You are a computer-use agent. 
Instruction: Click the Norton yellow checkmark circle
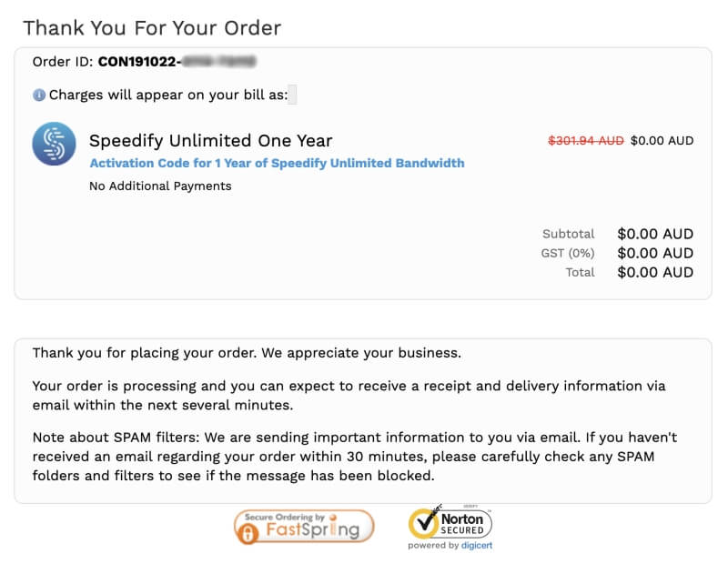point(423,523)
